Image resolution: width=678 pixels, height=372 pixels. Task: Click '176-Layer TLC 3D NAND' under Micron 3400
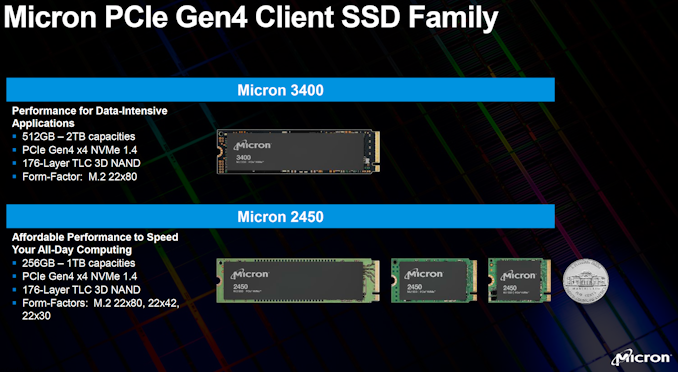(x=81, y=163)
